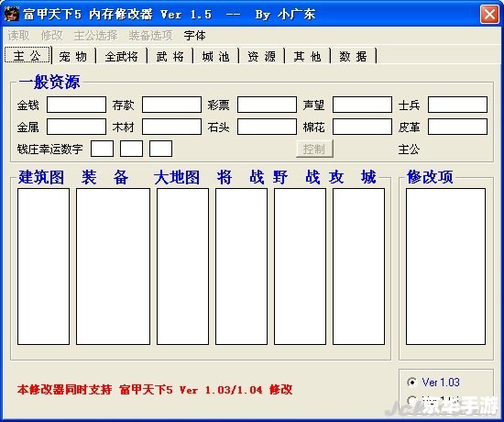Click the 装备 list box

(x=113, y=267)
